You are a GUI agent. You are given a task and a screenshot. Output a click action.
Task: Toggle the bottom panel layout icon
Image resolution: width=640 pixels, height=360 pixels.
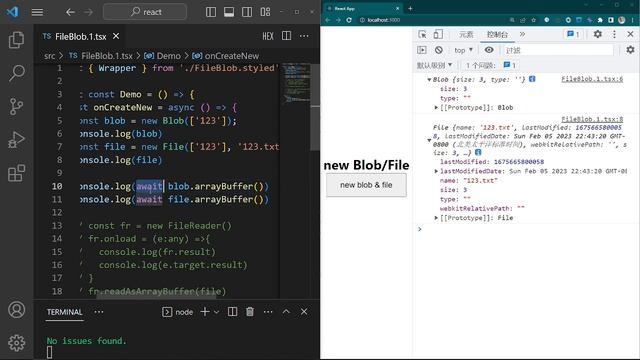pyautogui.click(x=229, y=12)
